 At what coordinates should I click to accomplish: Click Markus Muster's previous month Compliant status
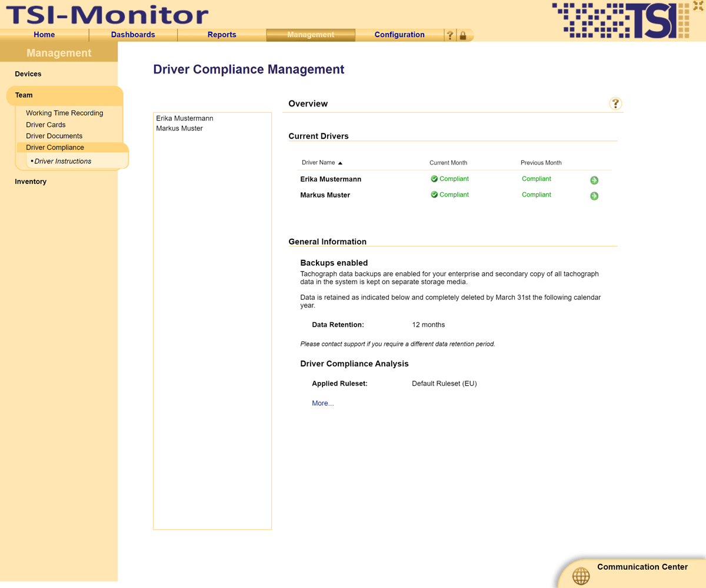pyautogui.click(x=537, y=195)
